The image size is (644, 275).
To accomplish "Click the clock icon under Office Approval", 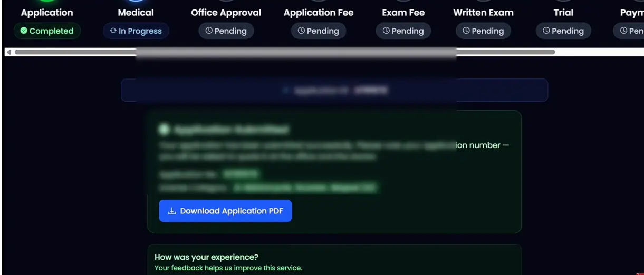I will [209, 31].
